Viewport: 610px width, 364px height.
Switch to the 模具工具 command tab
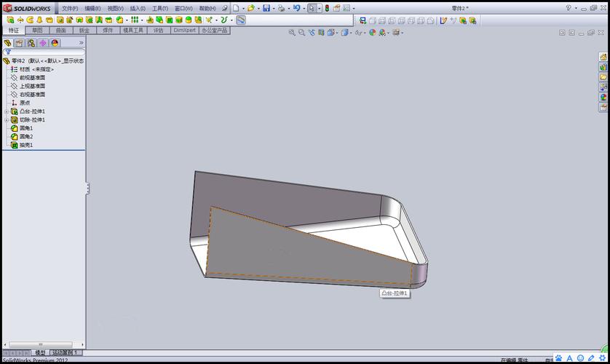(x=133, y=31)
